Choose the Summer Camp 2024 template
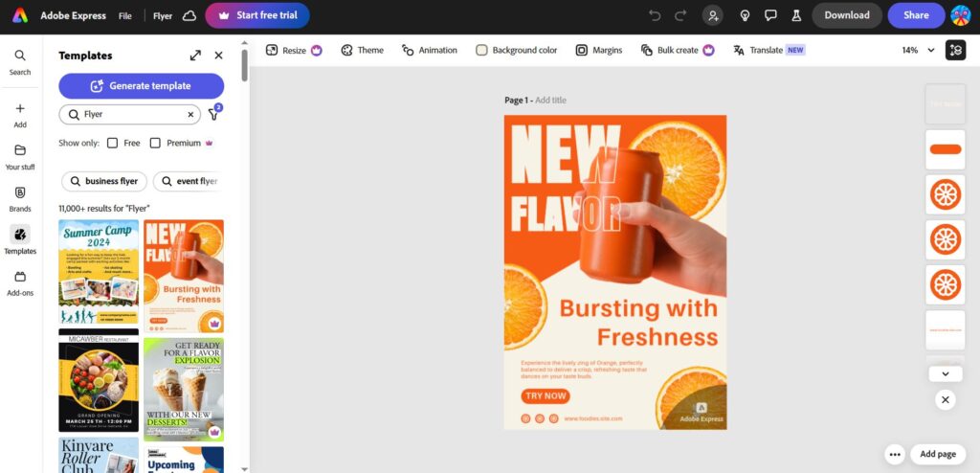This screenshot has width=980, height=473. point(99,272)
